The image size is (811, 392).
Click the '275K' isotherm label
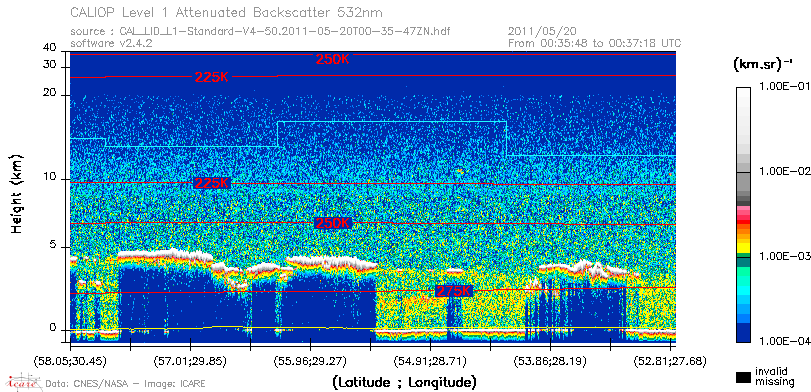click(x=454, y=292)
